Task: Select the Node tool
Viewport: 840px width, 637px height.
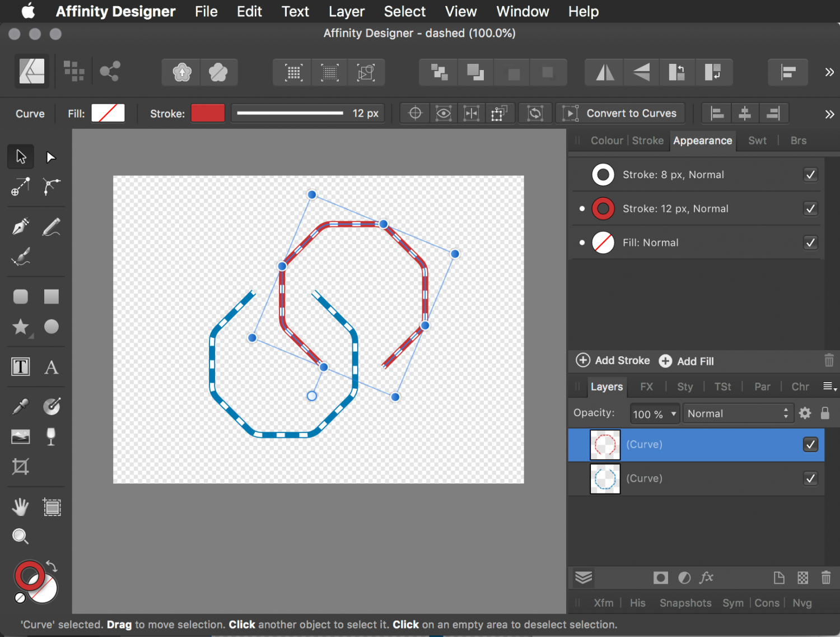Action: coord(51,157)
